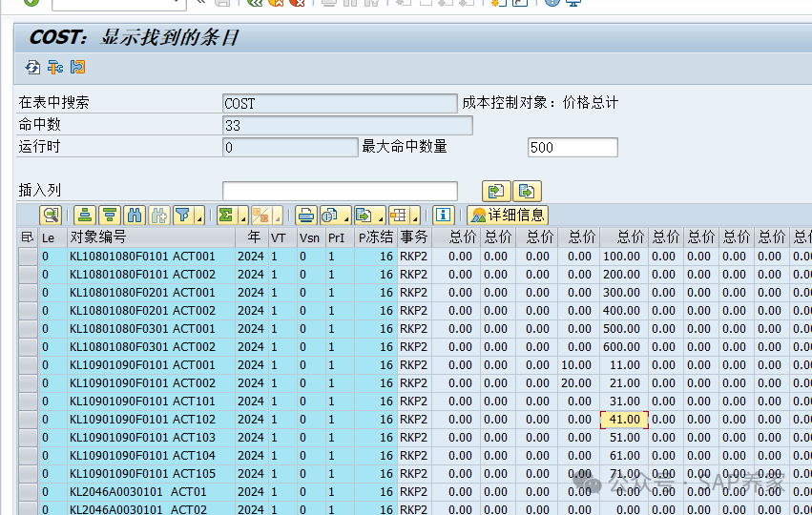The height and width of the screenshot is (515, 812).
Task: Select row selector for KL10901090F0101 ACT102
Action: [x=28, y=420]
